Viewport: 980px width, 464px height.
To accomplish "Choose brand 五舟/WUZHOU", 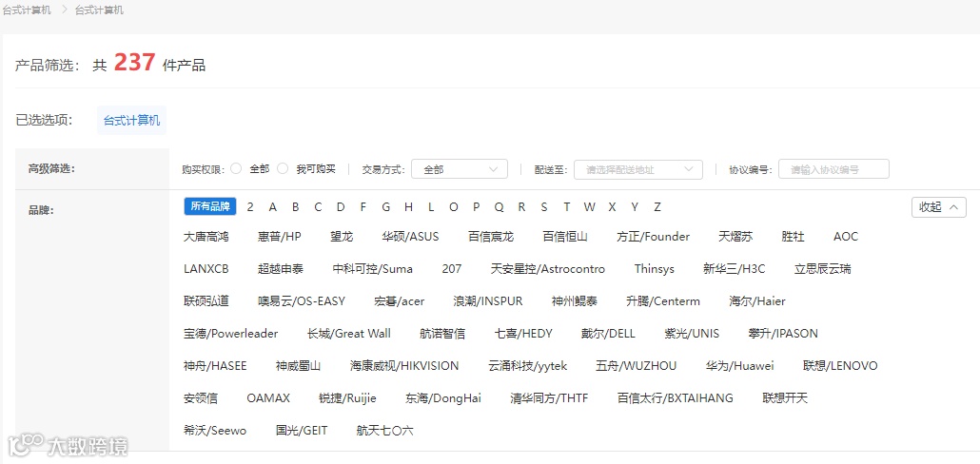I will tap(637, 366).
